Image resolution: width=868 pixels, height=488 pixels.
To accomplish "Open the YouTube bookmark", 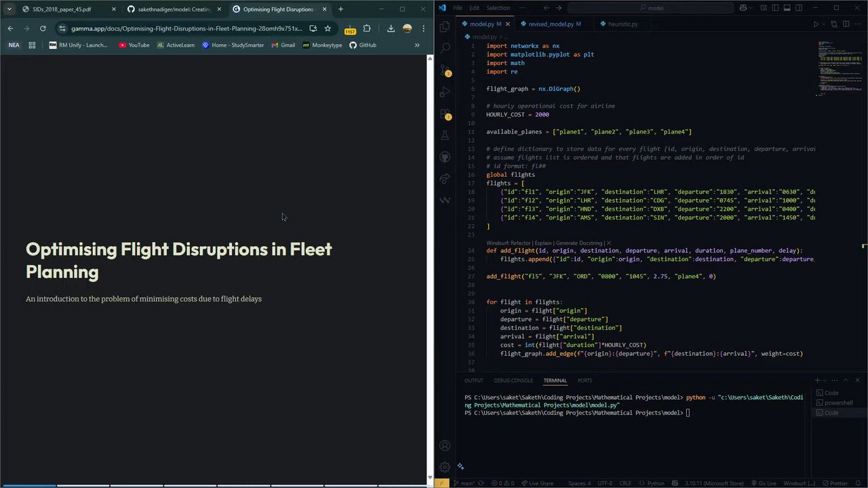I will 134,45.
